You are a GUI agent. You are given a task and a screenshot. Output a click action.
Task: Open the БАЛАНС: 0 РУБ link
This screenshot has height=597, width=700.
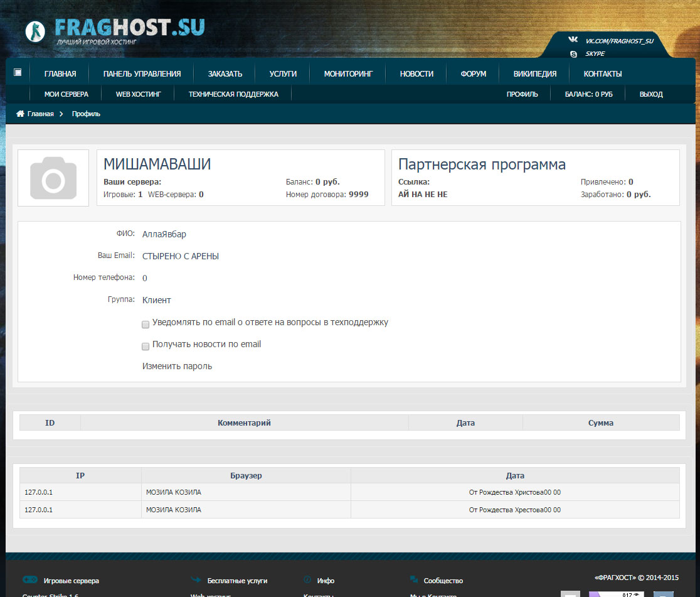pyautogui.click(x=588, y=94)
